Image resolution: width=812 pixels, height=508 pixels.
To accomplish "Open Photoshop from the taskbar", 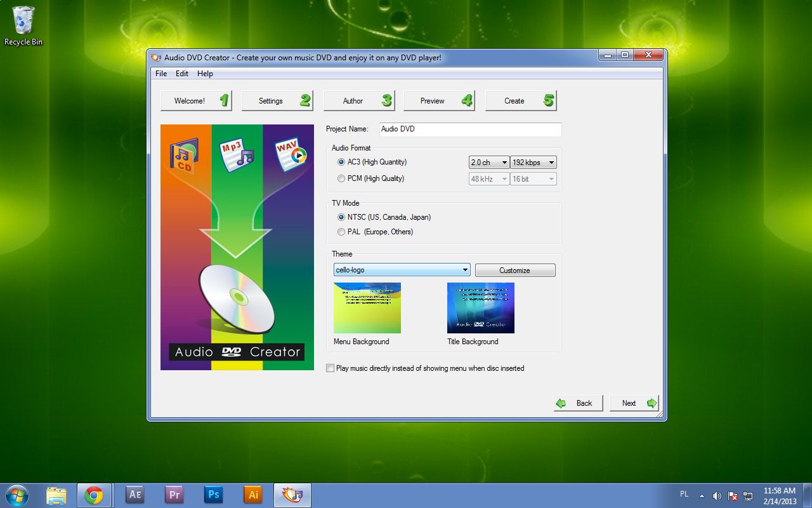I will 213,495.
